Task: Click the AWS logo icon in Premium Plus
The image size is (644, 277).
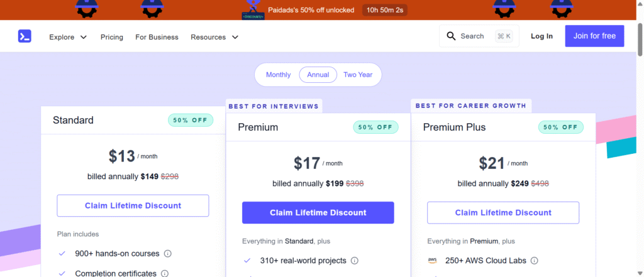Action: (x=432, y=261)
